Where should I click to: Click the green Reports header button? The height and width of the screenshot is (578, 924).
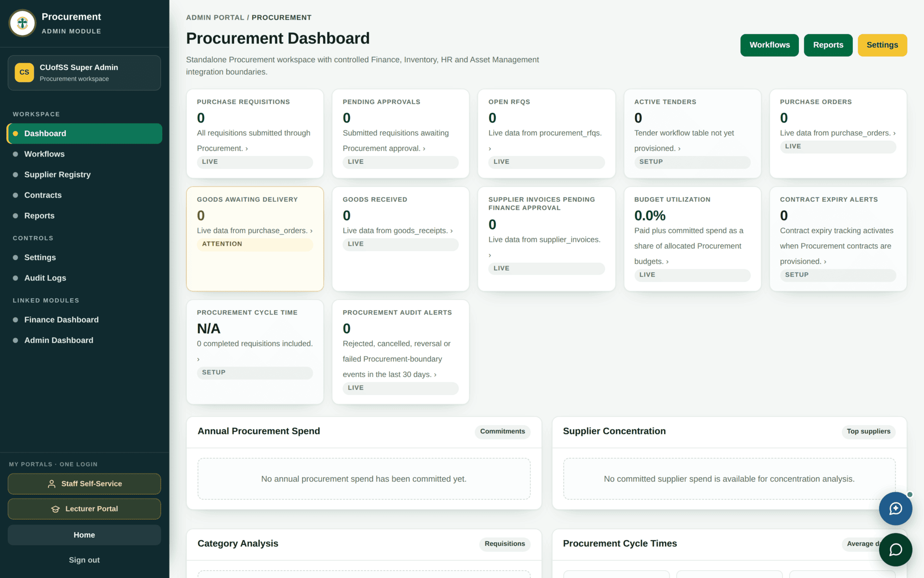828,45
